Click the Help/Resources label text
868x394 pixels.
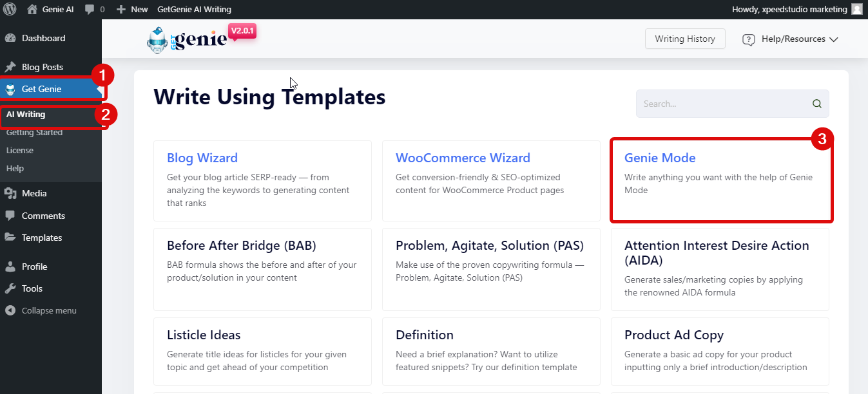[x=793, y=39]
